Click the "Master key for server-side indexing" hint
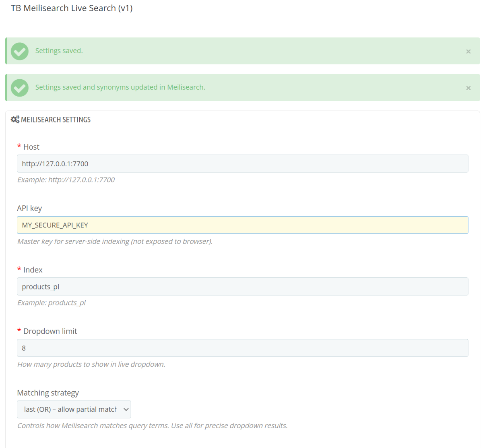483x448 pixels. tap(115, 242)
